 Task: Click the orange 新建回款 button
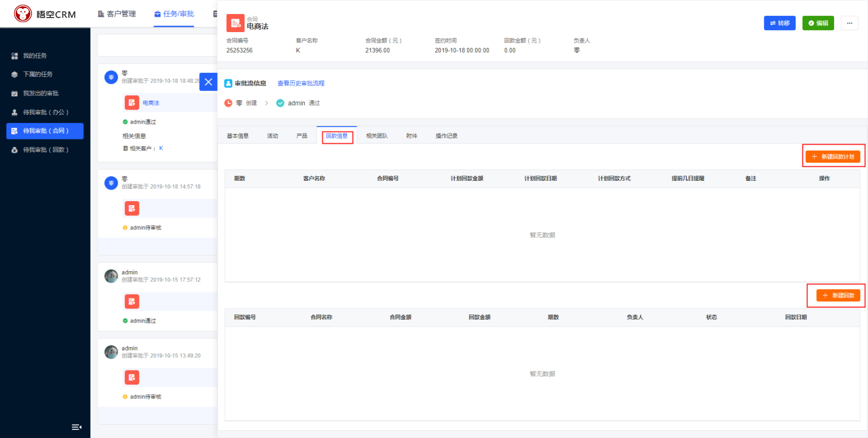838,296
